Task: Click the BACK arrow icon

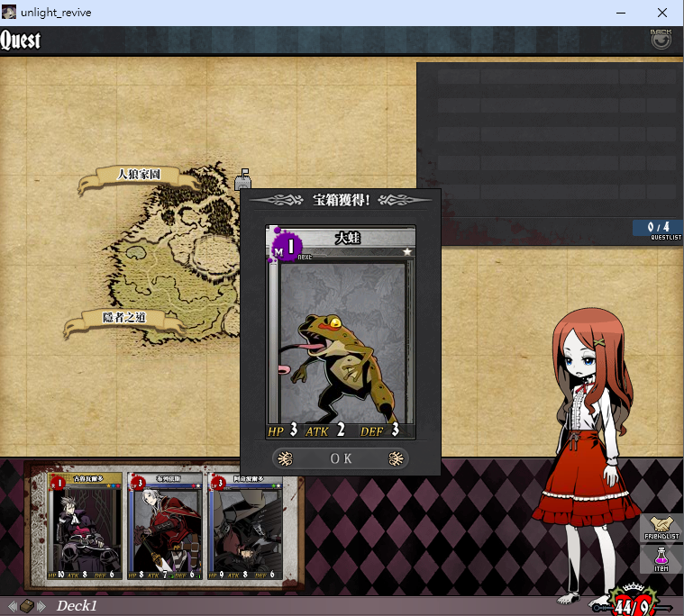Action: (661, 41)
